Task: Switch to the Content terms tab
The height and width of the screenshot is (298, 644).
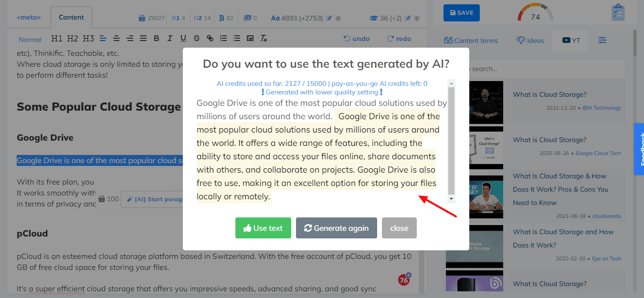Action: pyautogui.click(x=471, y=40)
